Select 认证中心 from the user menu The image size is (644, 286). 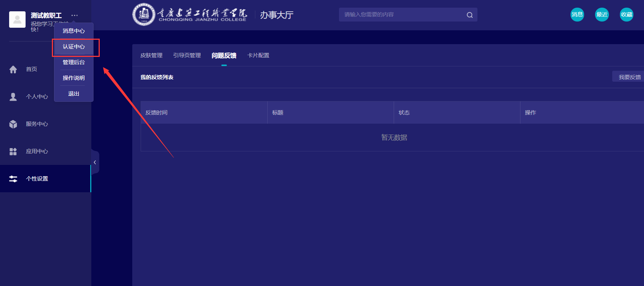pos(74,47)
